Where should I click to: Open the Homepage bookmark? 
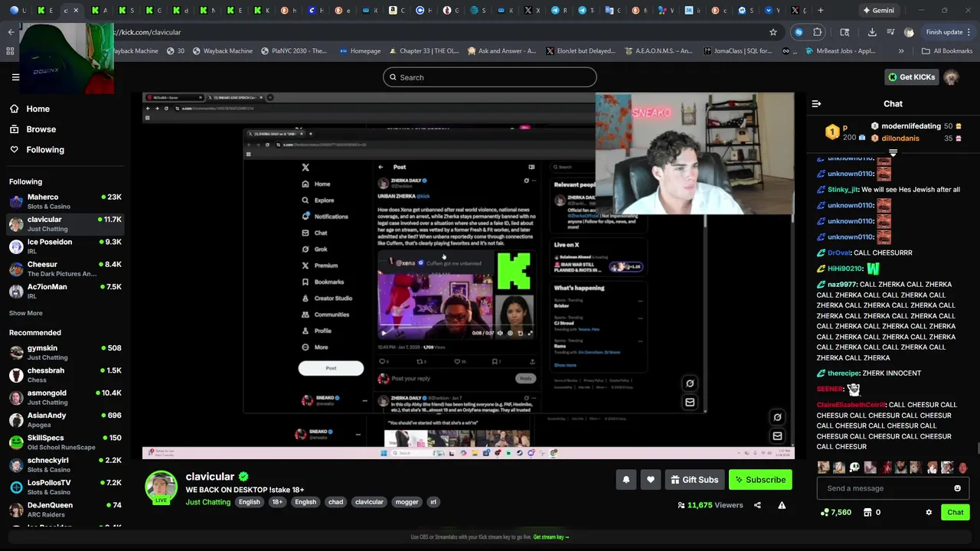[360, 51]
